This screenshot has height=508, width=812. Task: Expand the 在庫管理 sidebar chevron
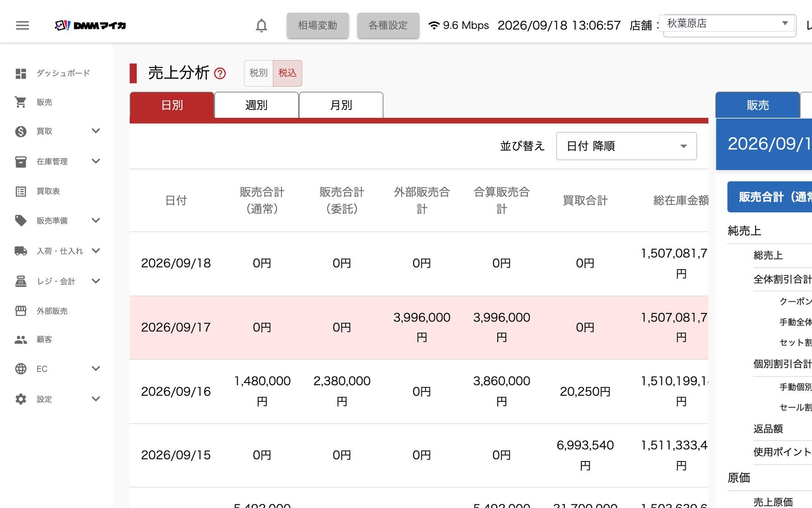point(96,161)
